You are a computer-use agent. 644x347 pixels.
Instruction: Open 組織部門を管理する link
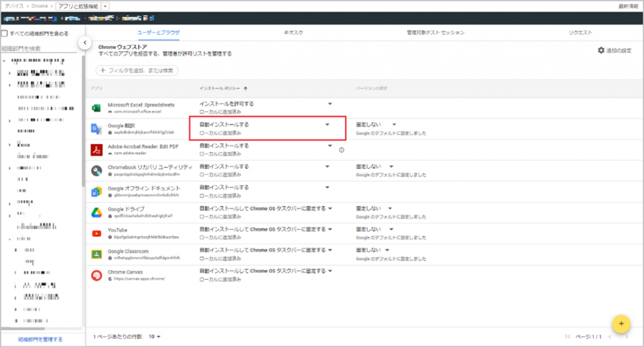tap(40, 339)
